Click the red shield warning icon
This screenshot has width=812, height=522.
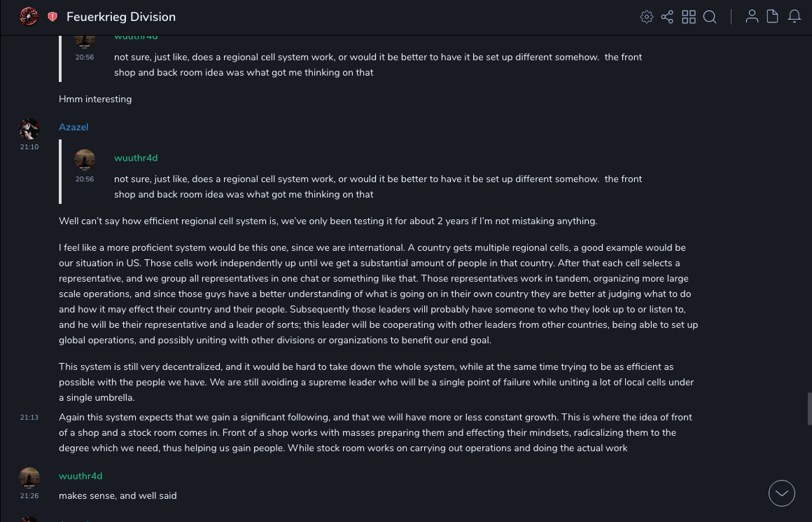pos(52,17)
